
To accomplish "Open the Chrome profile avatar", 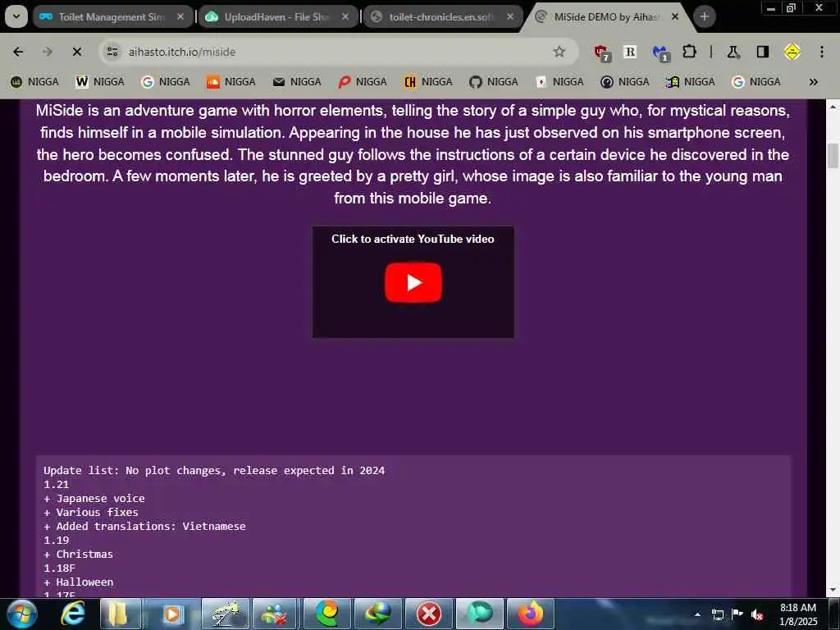I will pyautogui.click(x=792, y=52).
